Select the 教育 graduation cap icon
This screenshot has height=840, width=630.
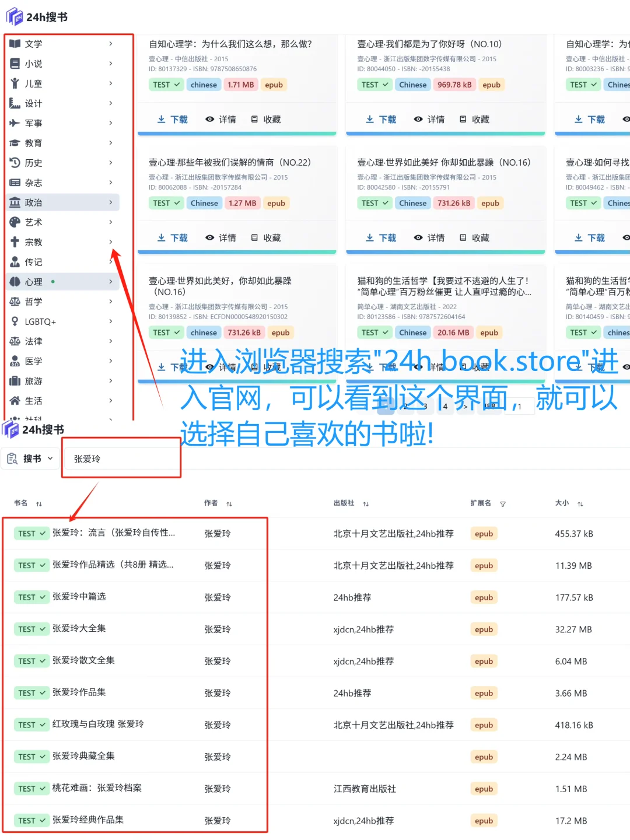(x=15, y=143)
